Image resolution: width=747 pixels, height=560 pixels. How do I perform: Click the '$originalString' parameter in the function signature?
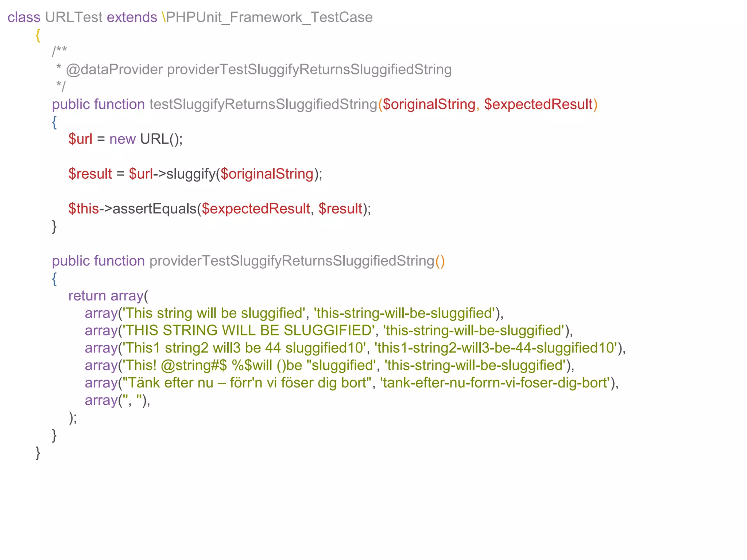[429, 104]
